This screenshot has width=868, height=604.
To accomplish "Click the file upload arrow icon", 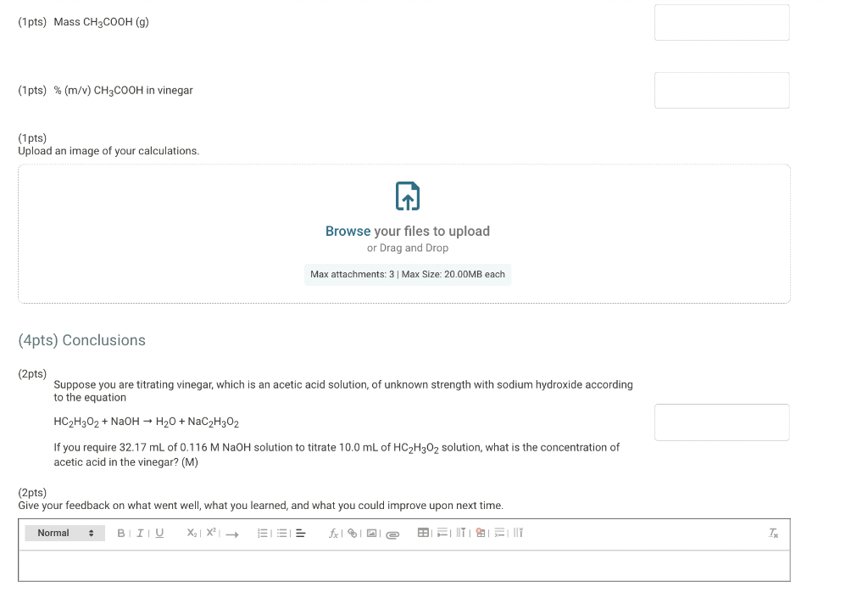I will 407,196.
